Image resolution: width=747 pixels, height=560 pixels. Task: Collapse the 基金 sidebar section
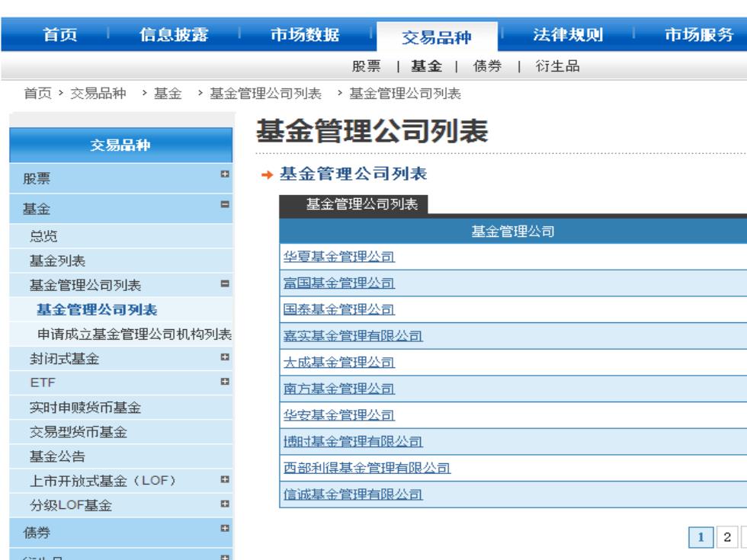[225, 204]
